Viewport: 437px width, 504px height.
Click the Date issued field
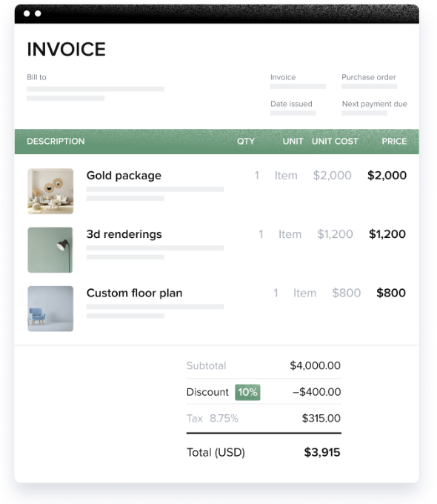point(293,113)
